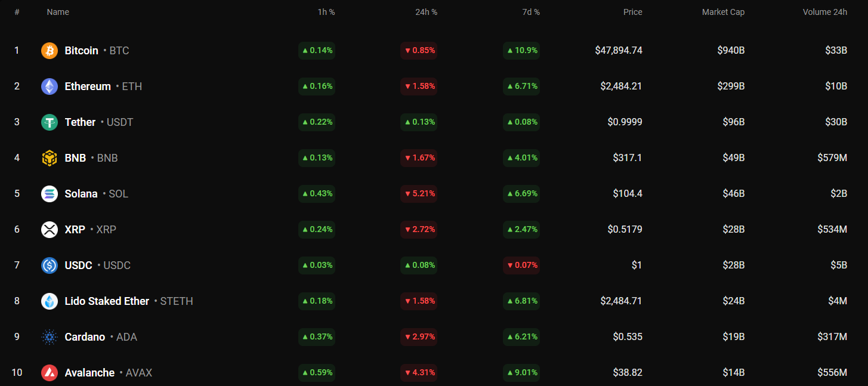Sort the table by 1h % column
This screenshot has height=386, width=868.
(x=326, y=12)
